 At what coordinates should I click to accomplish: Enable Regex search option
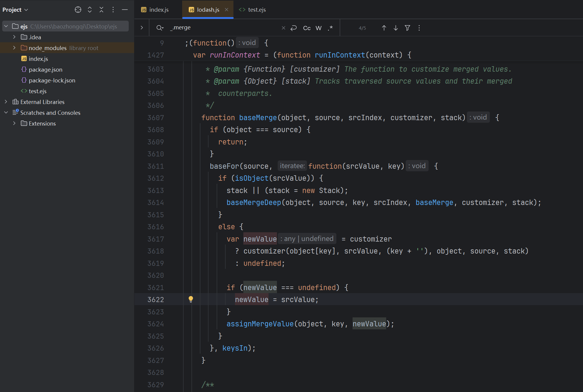tap(330, 28)
